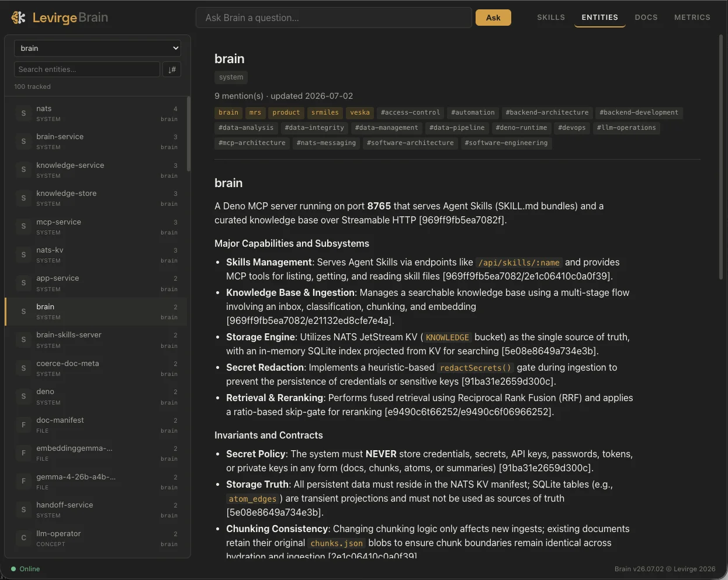The width and height of the screenshot is (728, 580).
Task: Click the Brain v26.07.02 version text
Action: 639,569
